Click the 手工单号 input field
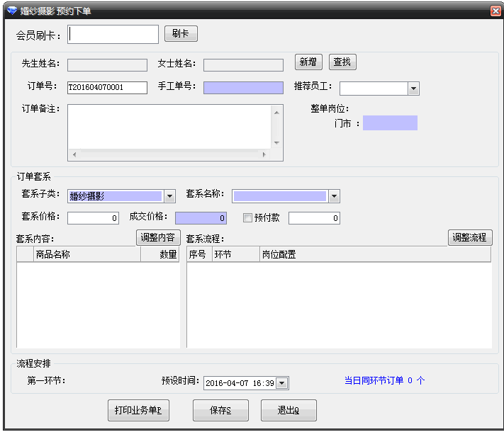The height and width of the screenshot is (432, 504). tap(242, 88)
